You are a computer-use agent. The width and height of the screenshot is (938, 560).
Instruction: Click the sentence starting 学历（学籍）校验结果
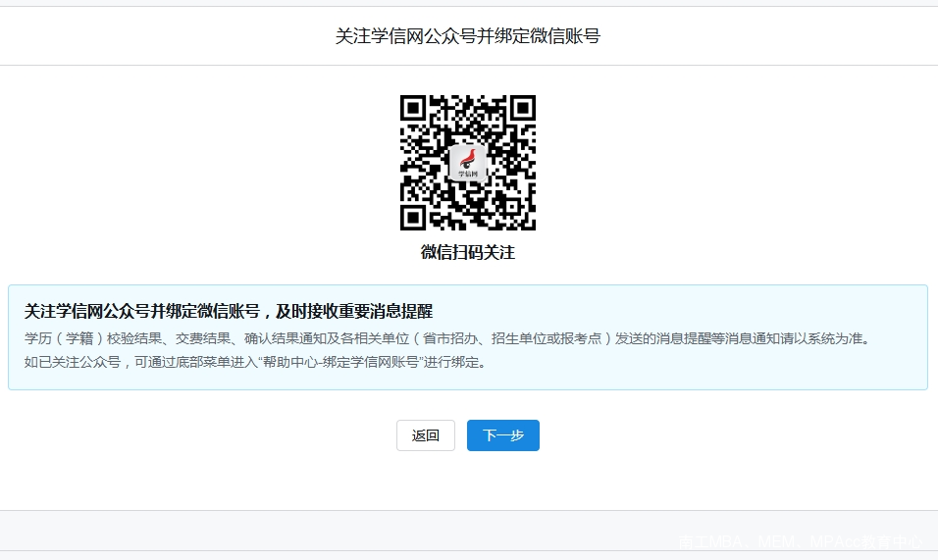[x=448, y=338]
